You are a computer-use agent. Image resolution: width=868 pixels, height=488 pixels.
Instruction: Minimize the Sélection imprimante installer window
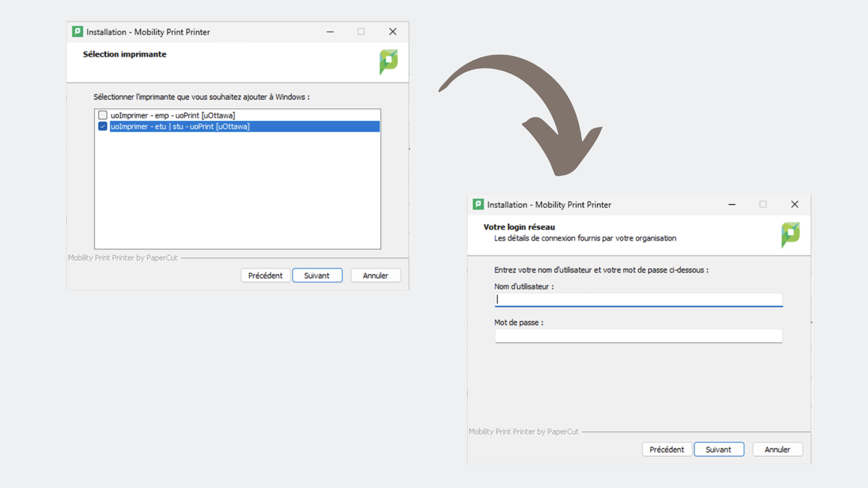(x=330, y=32)
